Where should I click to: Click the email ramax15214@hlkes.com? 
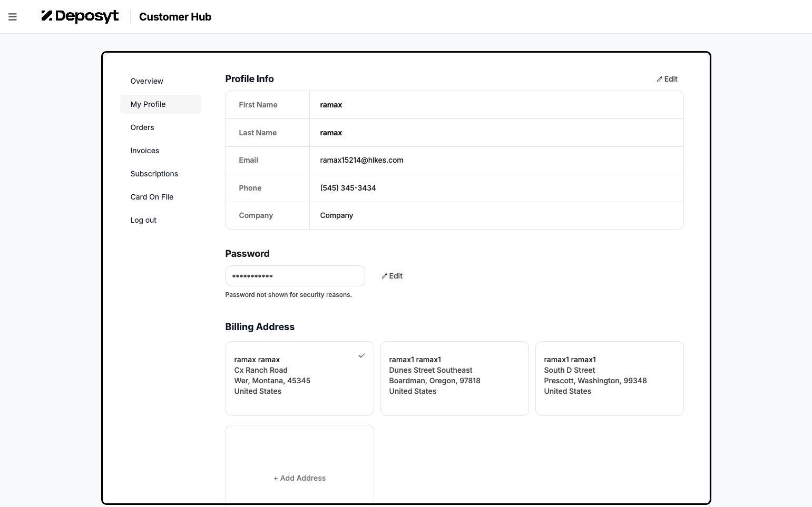(x=361, y=160)
